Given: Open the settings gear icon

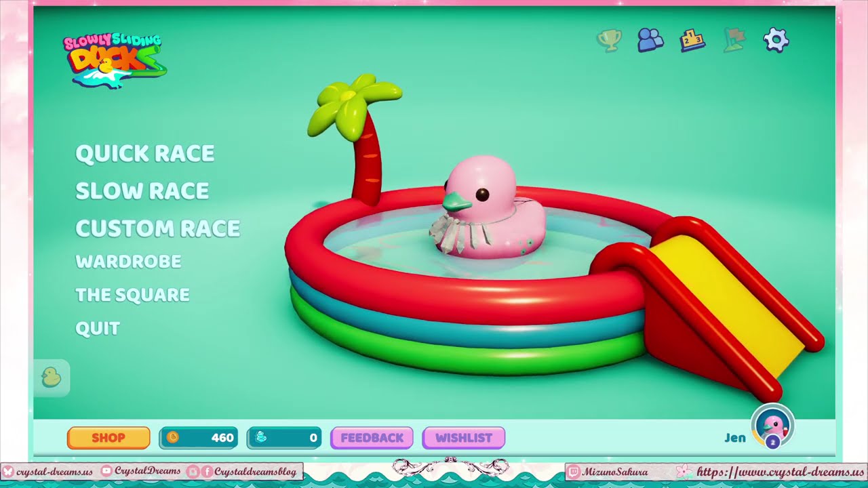Looking at the screenshot, I should coord(776,40).
